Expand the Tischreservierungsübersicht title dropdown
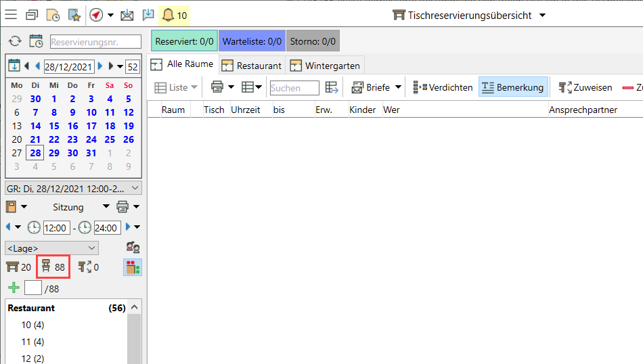Screen dimensions: 643x364 coord(542,16)
